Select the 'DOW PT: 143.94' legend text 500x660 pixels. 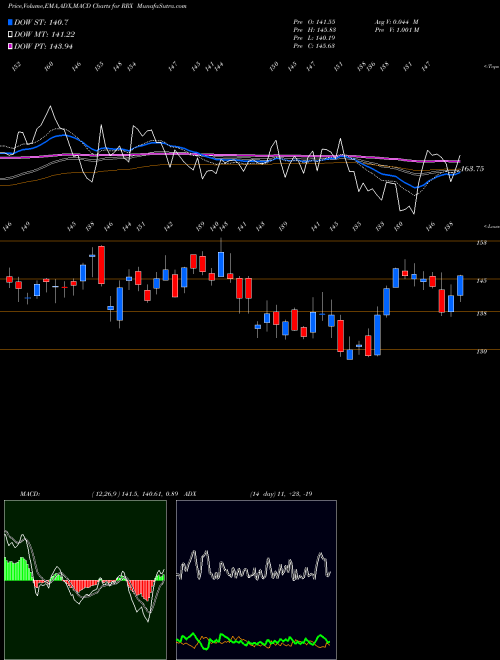(43, 46)
